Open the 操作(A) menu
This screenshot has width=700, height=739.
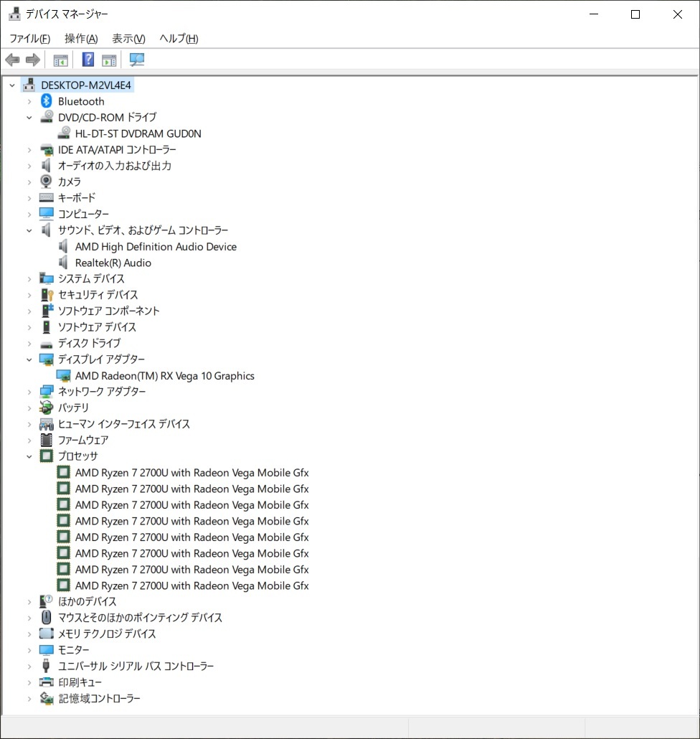tap(81, 39)
